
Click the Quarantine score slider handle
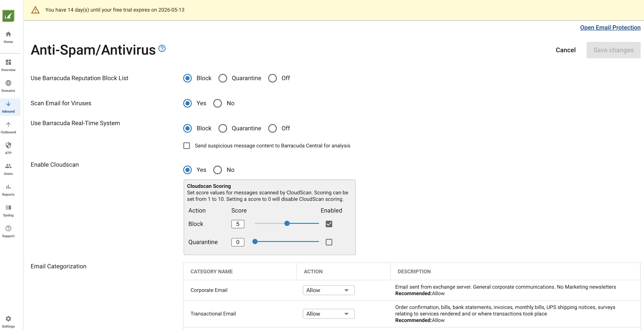tap(255, 242)
